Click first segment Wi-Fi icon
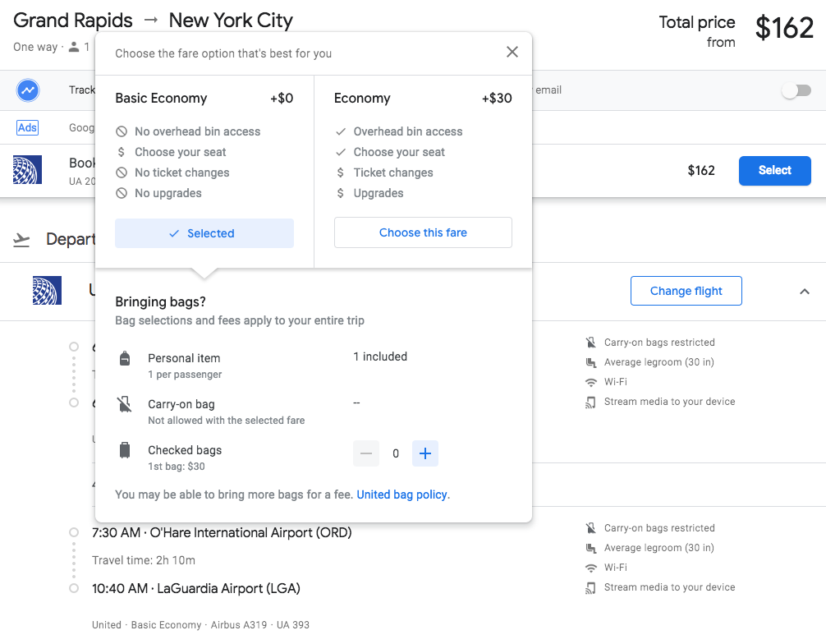The height and width of the screenshot is (644, 826). pos(591,382)
